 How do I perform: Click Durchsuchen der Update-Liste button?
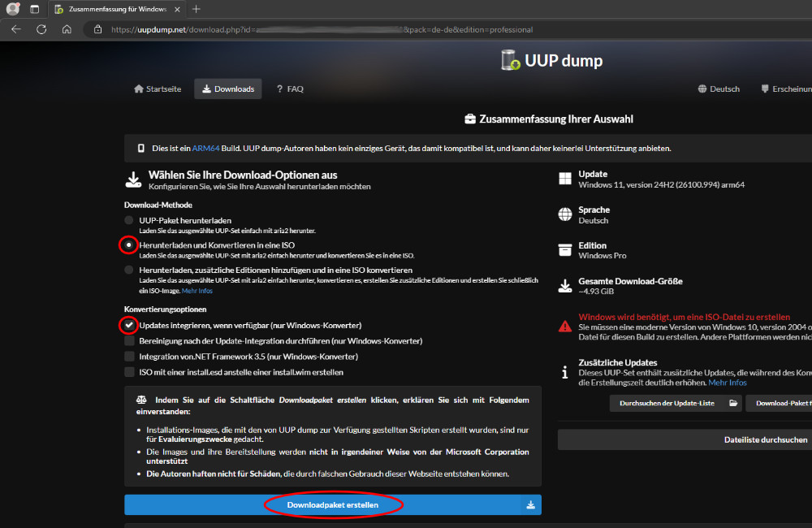[x=676, y=403]
